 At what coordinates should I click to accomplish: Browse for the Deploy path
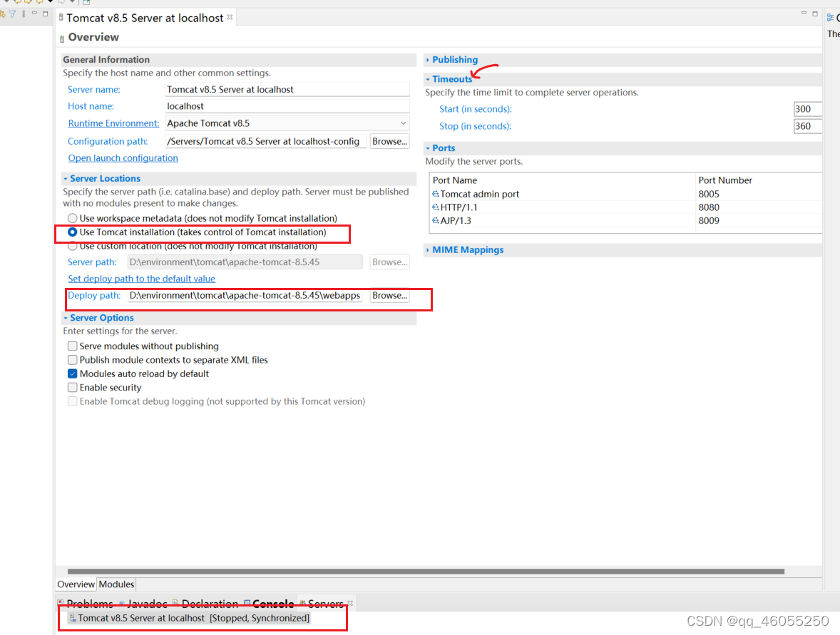pyautogui.click(x=389, y=296)
